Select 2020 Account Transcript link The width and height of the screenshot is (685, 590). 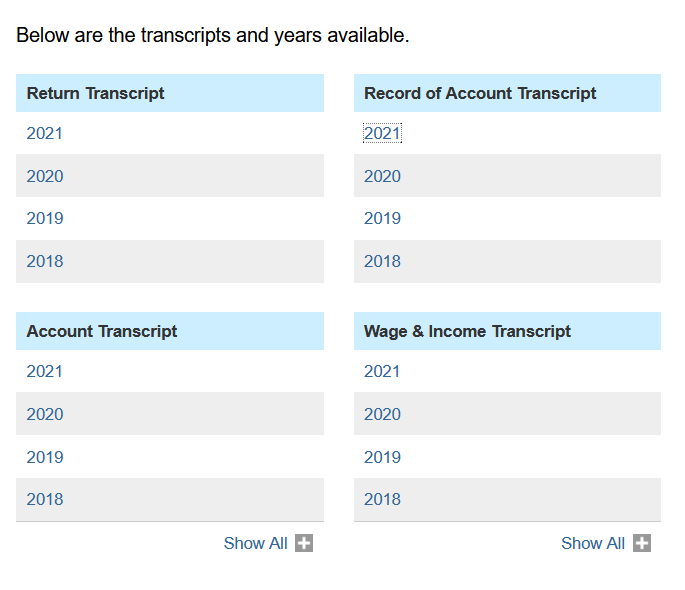pyautogui.click(x=45, y=414)
